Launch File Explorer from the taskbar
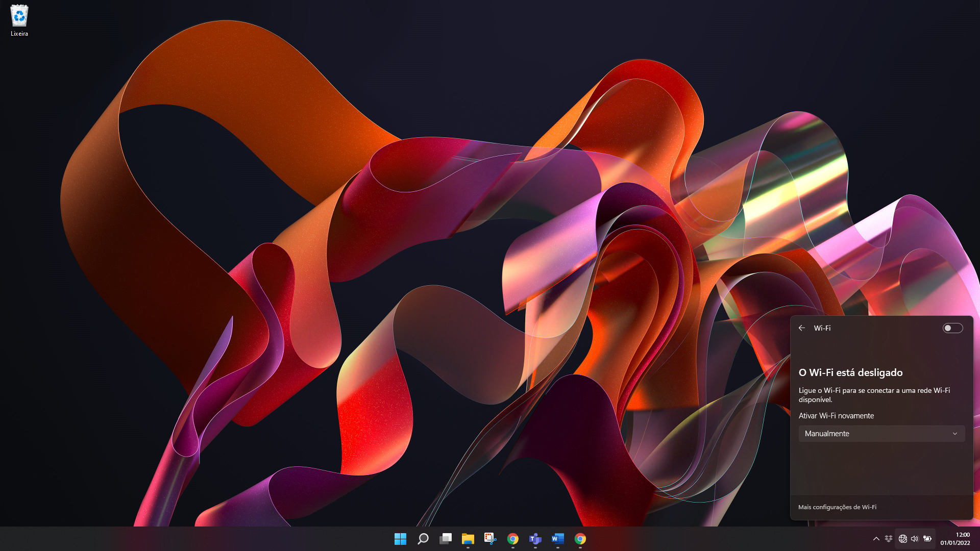980x551 pixels. [x=468, y=539]
